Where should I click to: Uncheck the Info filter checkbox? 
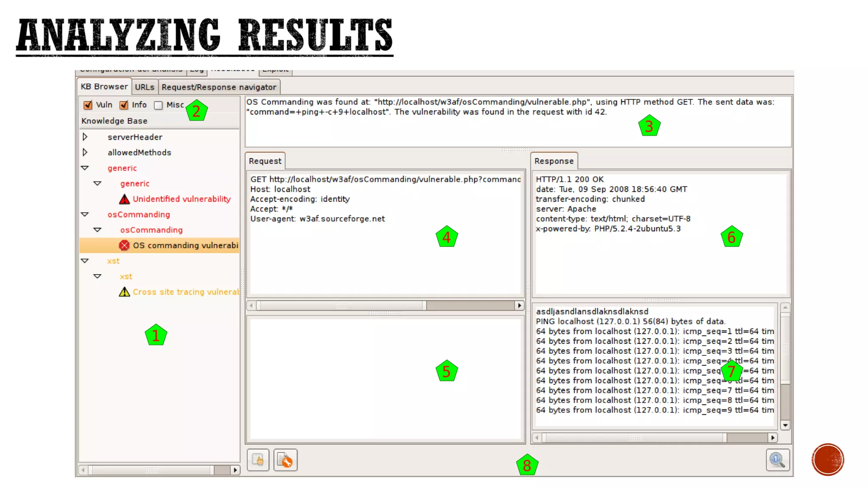tap(124, 105)
